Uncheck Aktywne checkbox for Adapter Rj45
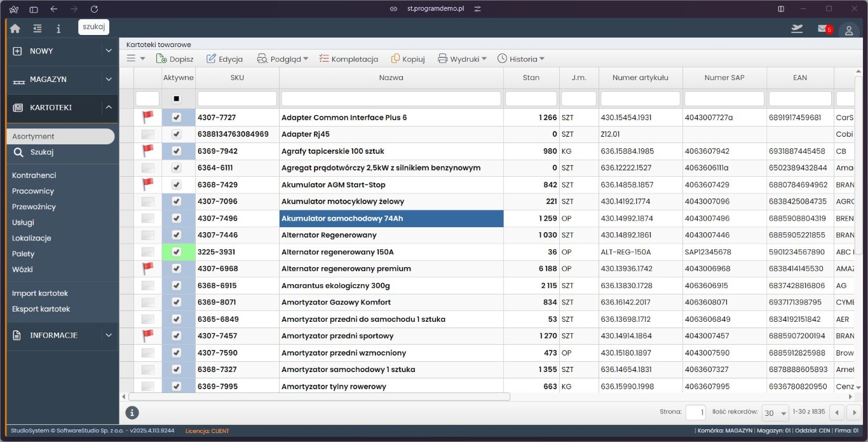Image resolution: width=868 pixels, height=442 pixels. (177, 134)
